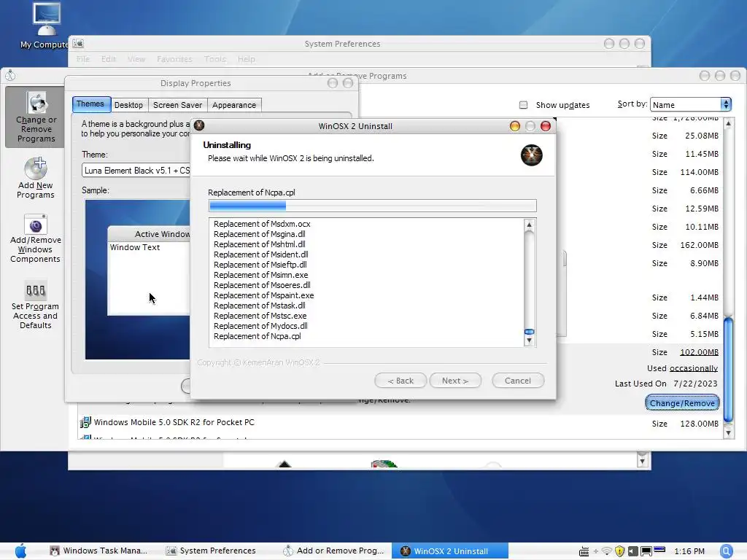Open the Sort by Name dropdown

690,104
